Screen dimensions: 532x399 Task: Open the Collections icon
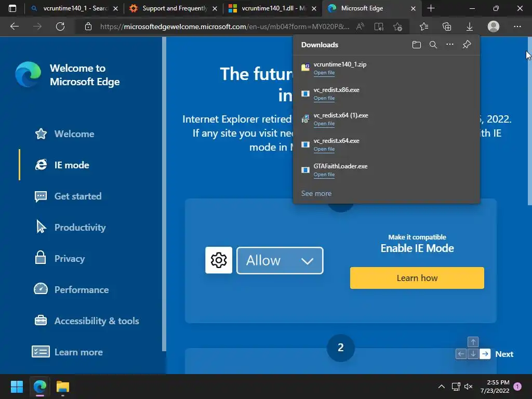[447, 26]
